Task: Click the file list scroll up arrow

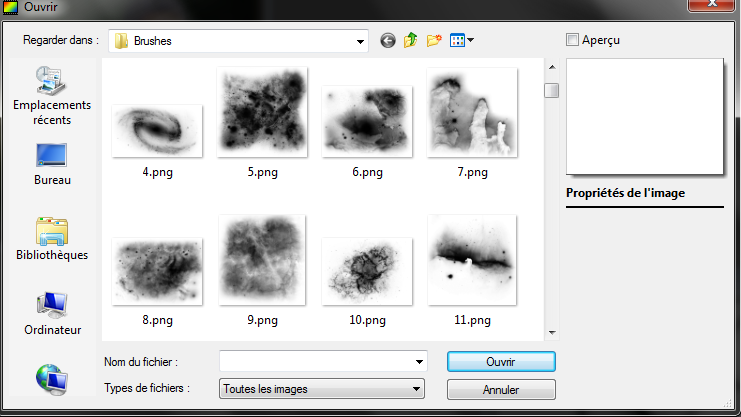Action: (x=552, y=67)
